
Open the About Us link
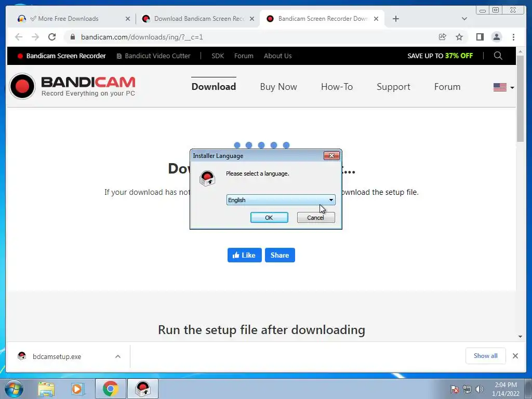click(277, 56)
